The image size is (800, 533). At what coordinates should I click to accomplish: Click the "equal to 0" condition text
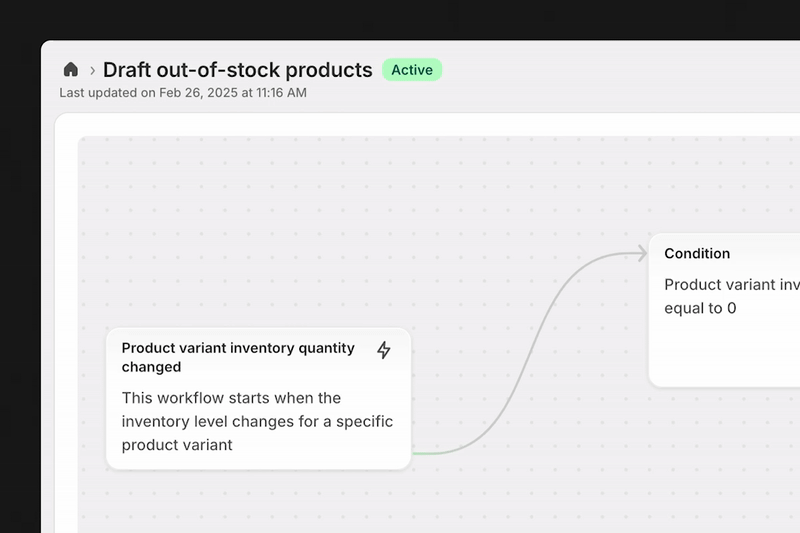pyautogui.click(x=700, y=308)
